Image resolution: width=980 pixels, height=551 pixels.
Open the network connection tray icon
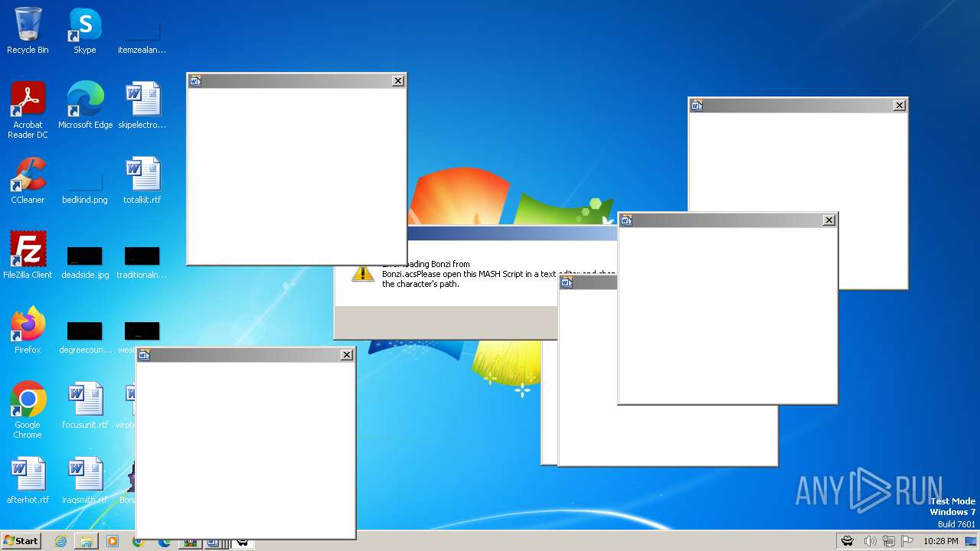889,541
